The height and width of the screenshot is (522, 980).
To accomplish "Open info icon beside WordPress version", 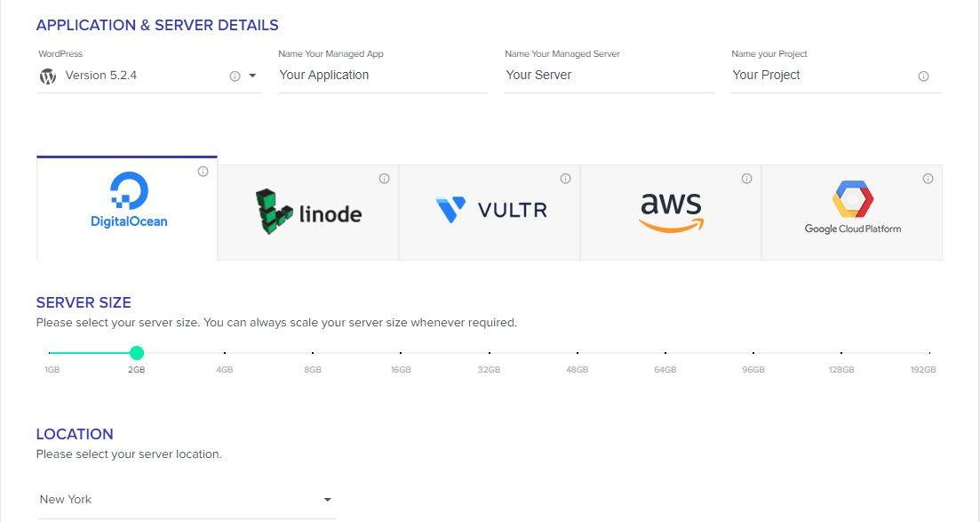I will click(x=235, y=76).
